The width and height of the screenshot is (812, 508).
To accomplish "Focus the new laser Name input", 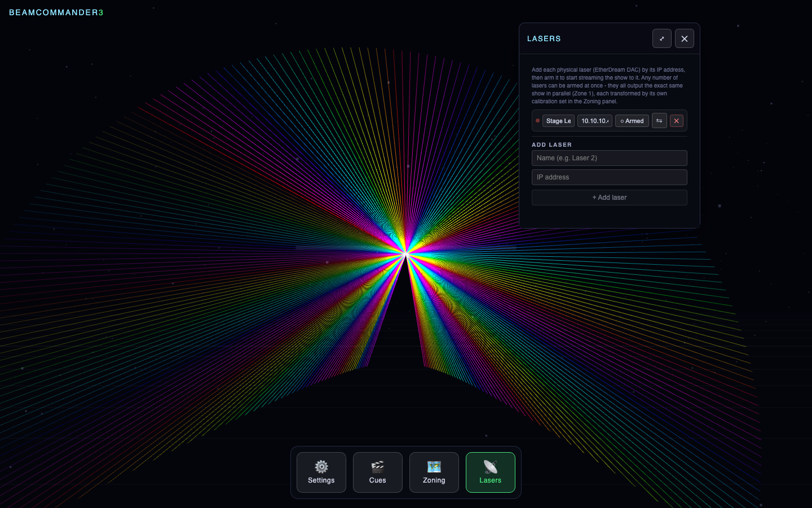I will [609, 158].
